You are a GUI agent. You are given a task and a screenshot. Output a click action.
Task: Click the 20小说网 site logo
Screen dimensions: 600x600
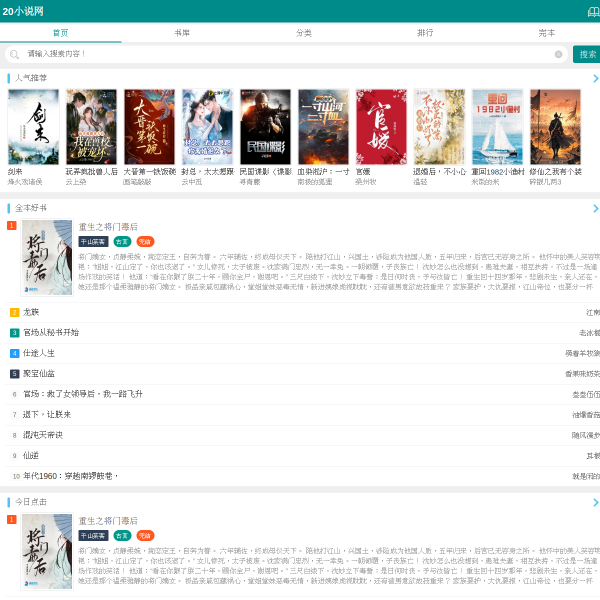[23, 11]
